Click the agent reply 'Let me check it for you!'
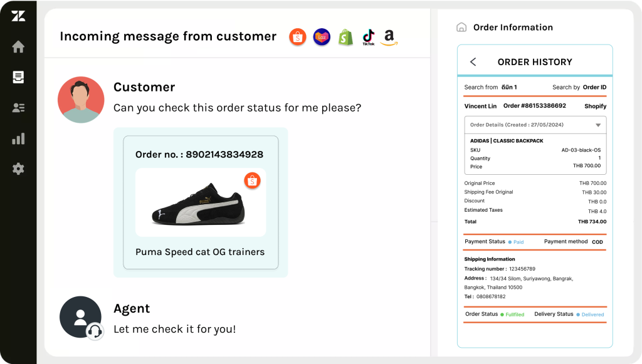 (x=175, y=330)
